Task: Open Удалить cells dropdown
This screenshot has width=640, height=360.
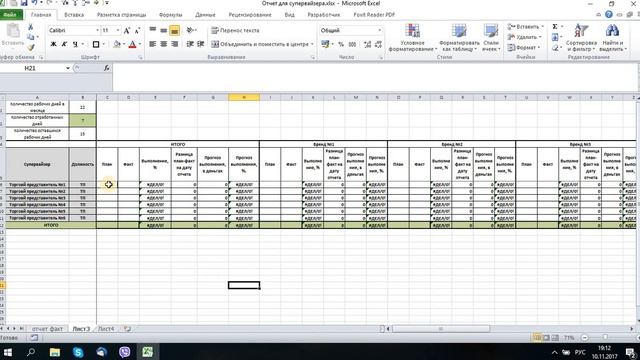Action: click(x=524, y=37)
